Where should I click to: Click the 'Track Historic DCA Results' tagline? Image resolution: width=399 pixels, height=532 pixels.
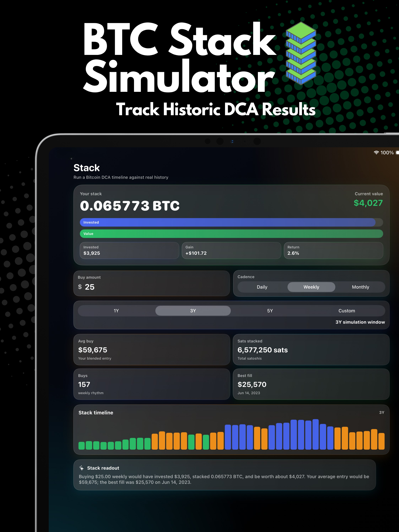[x=216, y=109]
